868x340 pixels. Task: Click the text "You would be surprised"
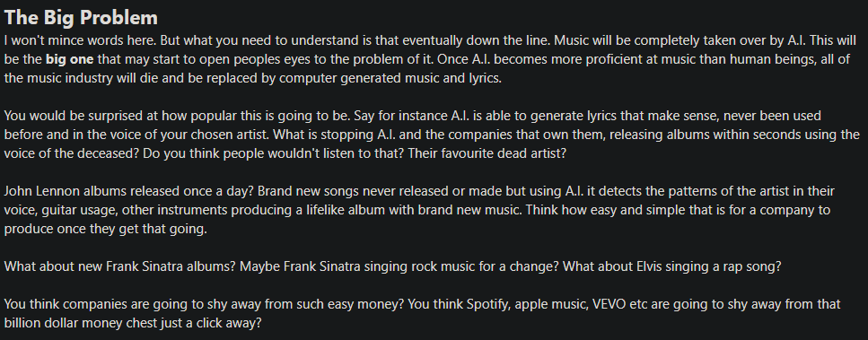click(70, 116)
